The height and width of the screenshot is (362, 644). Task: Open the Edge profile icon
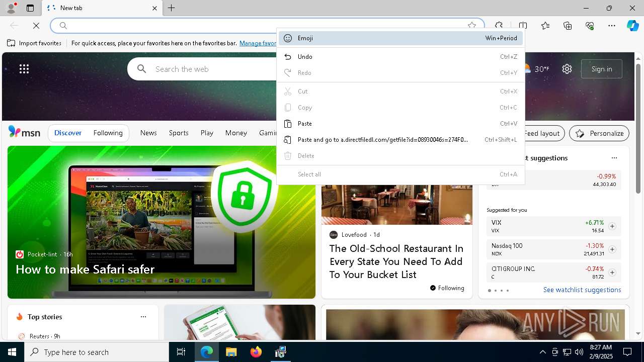[11, 8]
